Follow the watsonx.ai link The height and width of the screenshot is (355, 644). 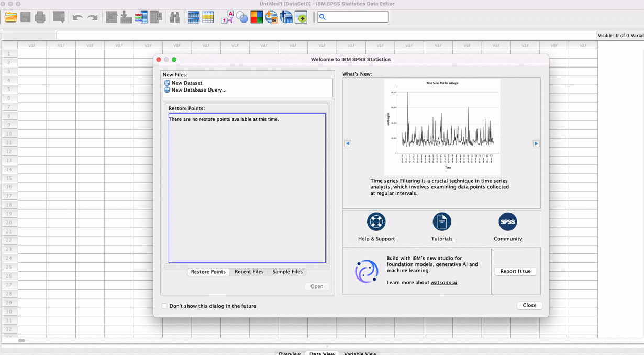444,283
